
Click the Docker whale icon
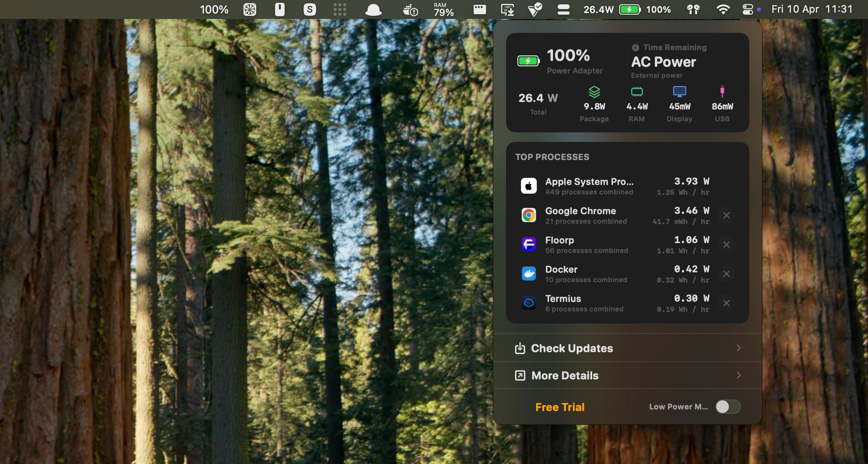pos(528,274)
